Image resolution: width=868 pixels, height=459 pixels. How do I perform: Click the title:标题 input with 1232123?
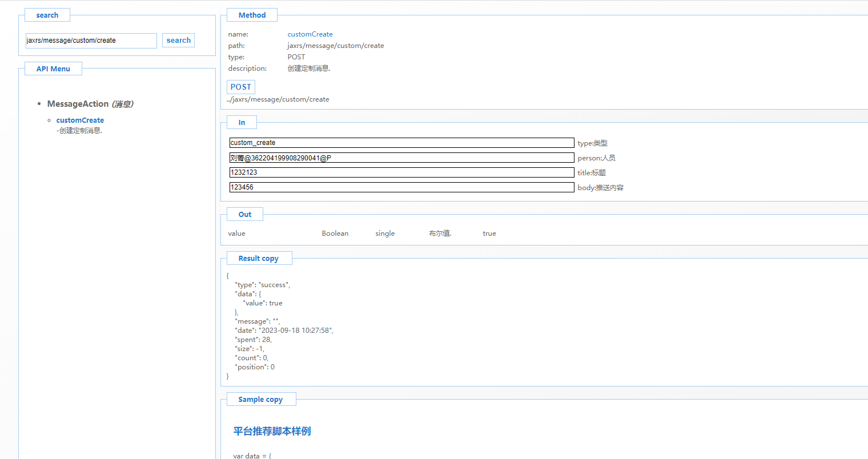pyautogui.click(x=401, y=172)
